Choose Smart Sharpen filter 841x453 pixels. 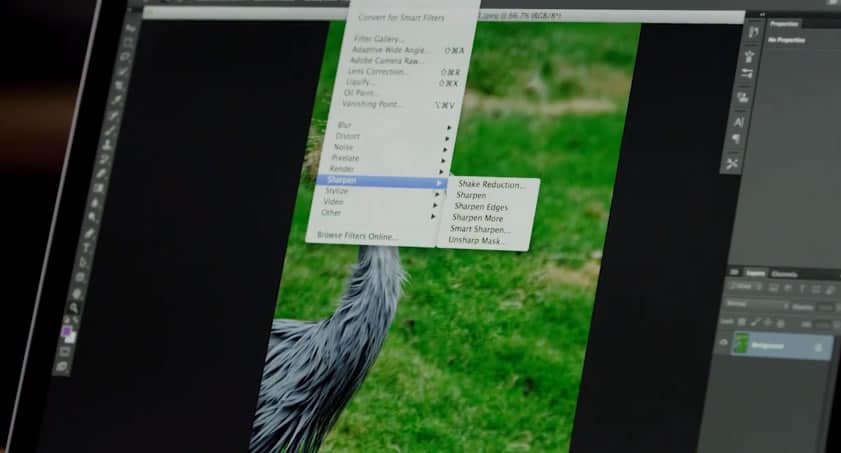tap(480, 229)
